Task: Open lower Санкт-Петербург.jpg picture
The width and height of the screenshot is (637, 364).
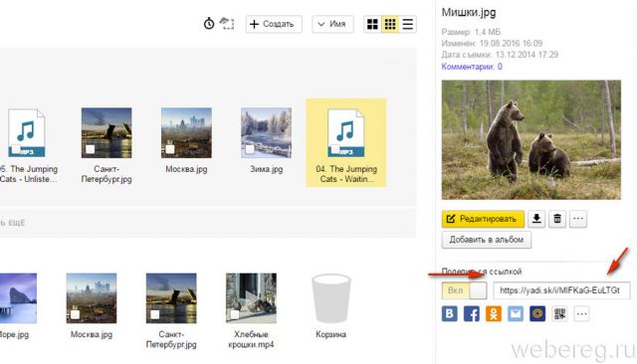Action: pyautogui.click(x=171, y=298)
